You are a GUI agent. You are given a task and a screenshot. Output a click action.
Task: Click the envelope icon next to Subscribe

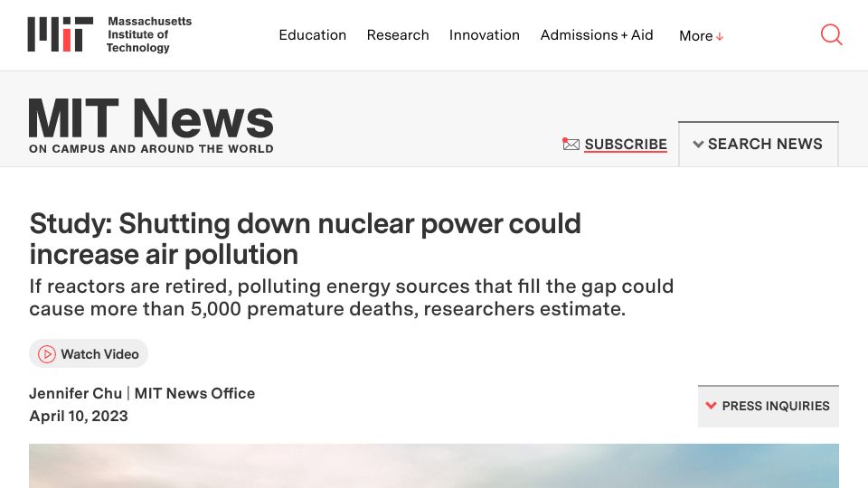coord(571,144)
